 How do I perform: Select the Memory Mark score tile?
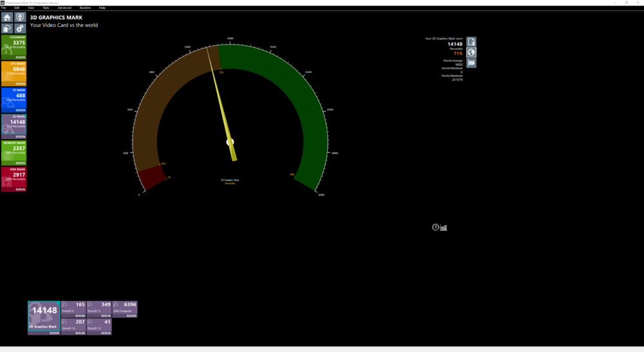(14, 150)
